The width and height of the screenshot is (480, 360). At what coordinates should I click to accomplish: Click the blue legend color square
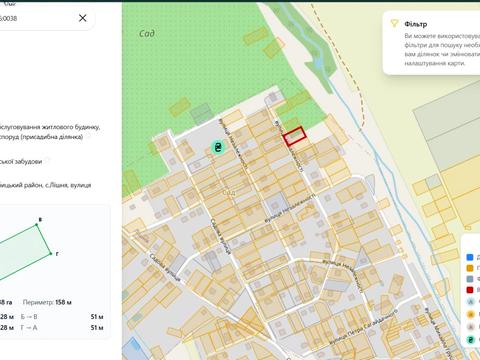tap(470, 257)
